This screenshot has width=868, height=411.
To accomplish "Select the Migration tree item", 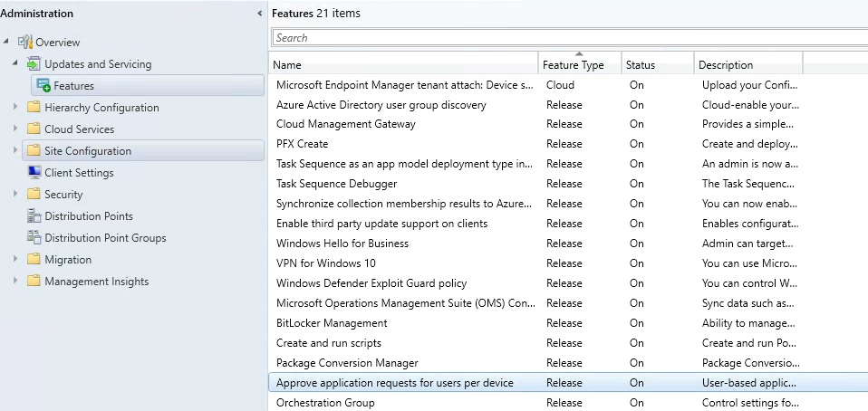I will pos(68,259).
